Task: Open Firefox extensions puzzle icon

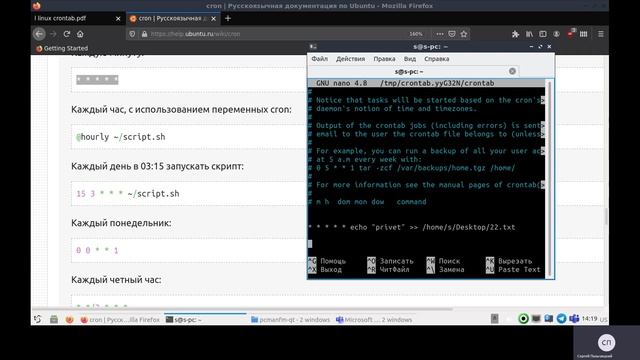Action: coord(516,34)
